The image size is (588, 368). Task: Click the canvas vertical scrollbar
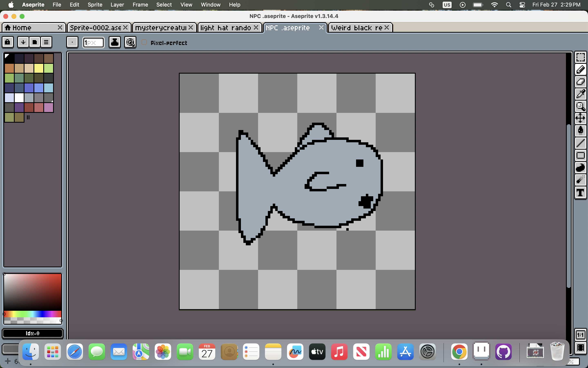(569, 206)
